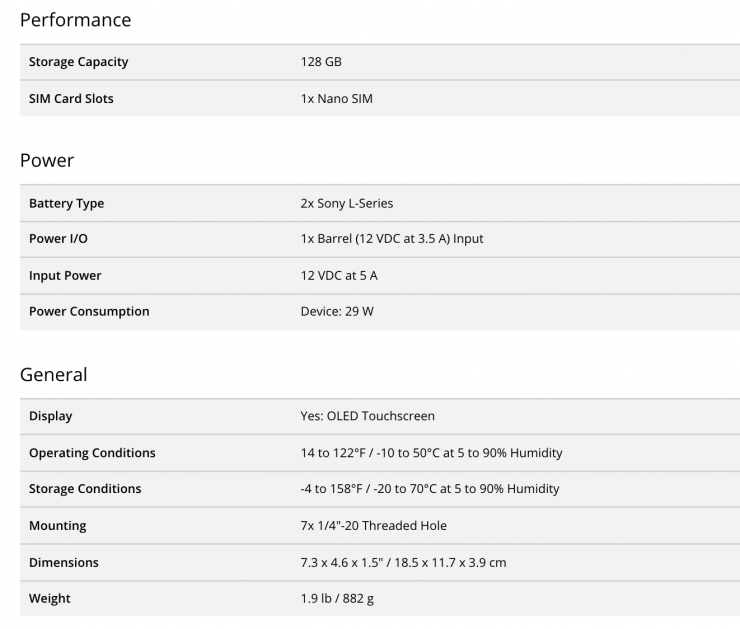Screen dimensions: 740x629
Task: Select the Battery Type row label
Action: (67, 203)
